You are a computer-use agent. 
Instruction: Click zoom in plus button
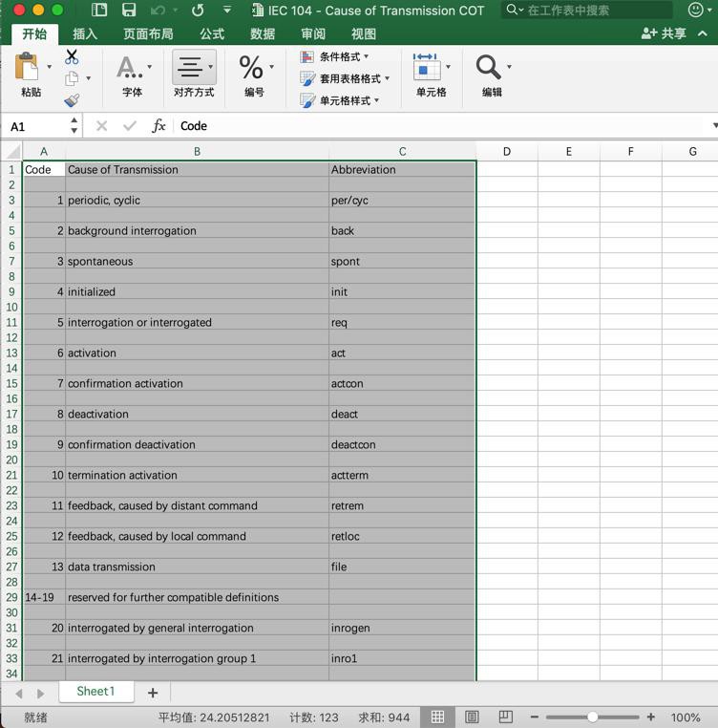[x=651, y=717]
